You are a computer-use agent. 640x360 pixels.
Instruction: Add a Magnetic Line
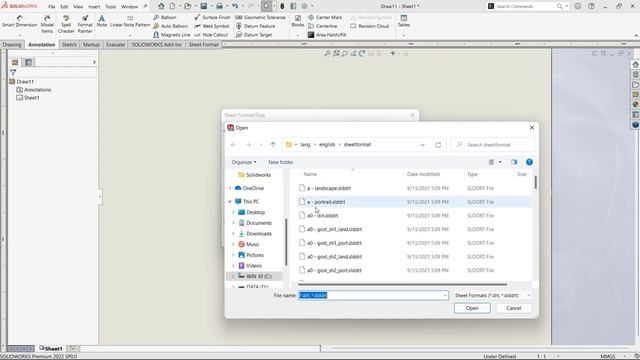pos(171,35)
